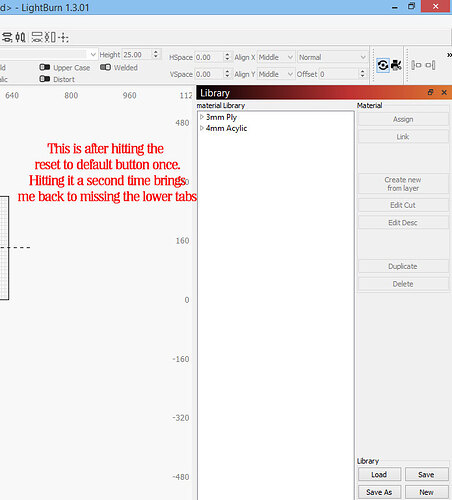Open the Align X dropdown

[x=276, y=57]
